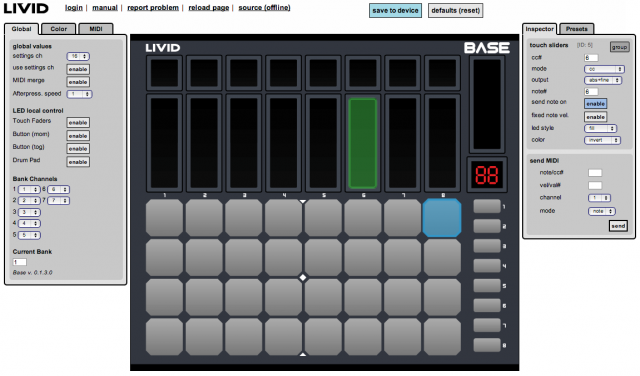Toggle Touch Faders LED local control
The height and width of the screenshot is (376, 640).
[x=78, y=122]
